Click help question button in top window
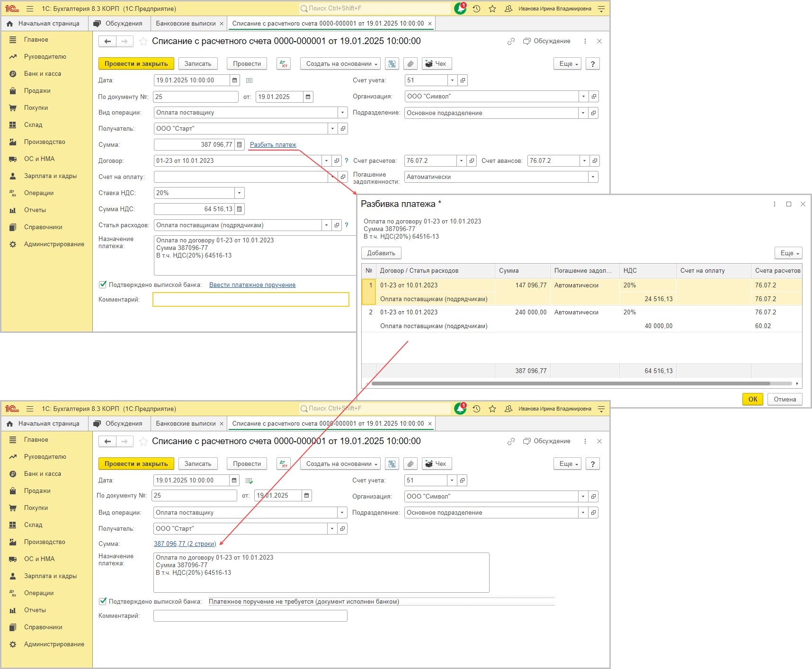The image size is (812, 669). (593, 64)
